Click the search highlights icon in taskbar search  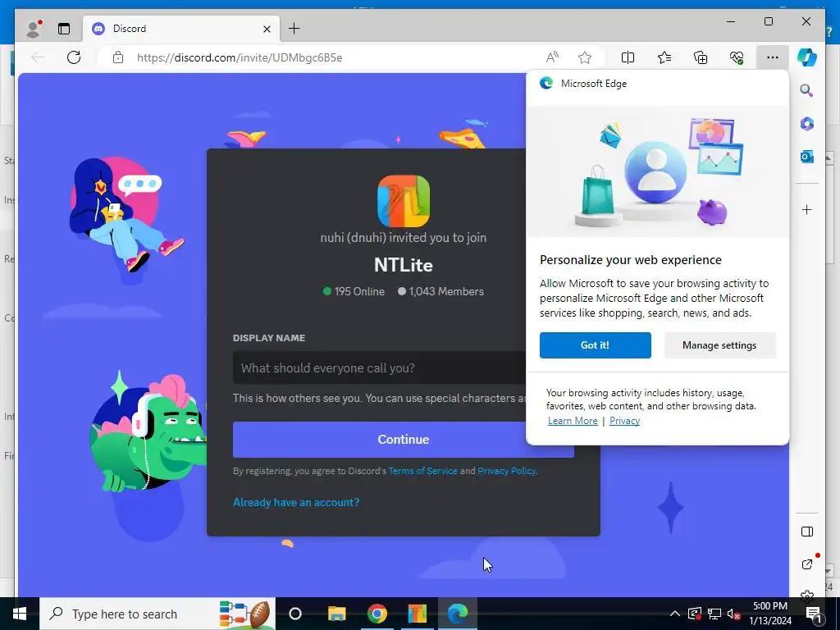(244, 614)
